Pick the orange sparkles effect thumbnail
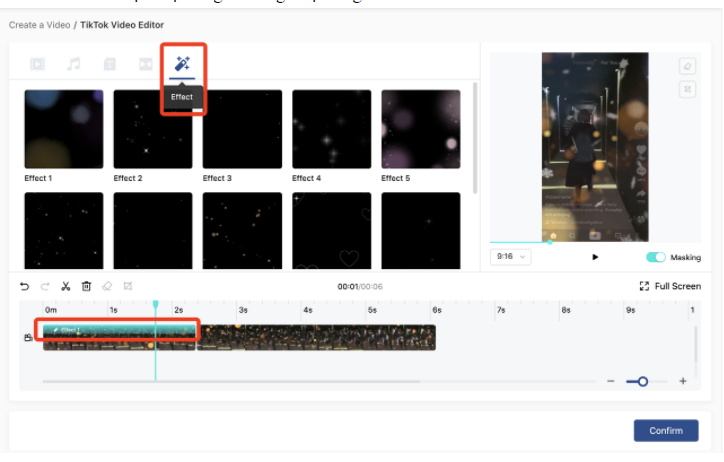Screen dimensions: 724x462 point(242,230)
